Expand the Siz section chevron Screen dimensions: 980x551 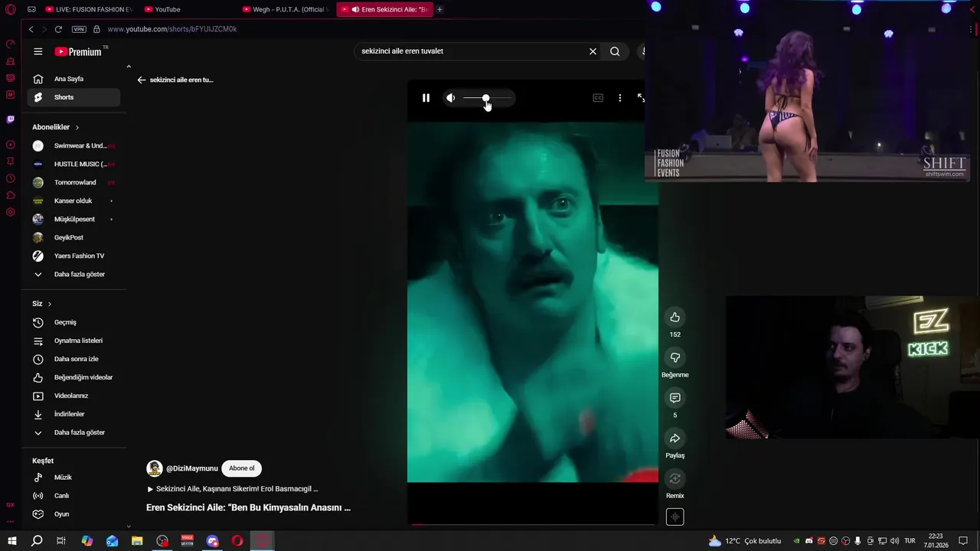[50, 304]
